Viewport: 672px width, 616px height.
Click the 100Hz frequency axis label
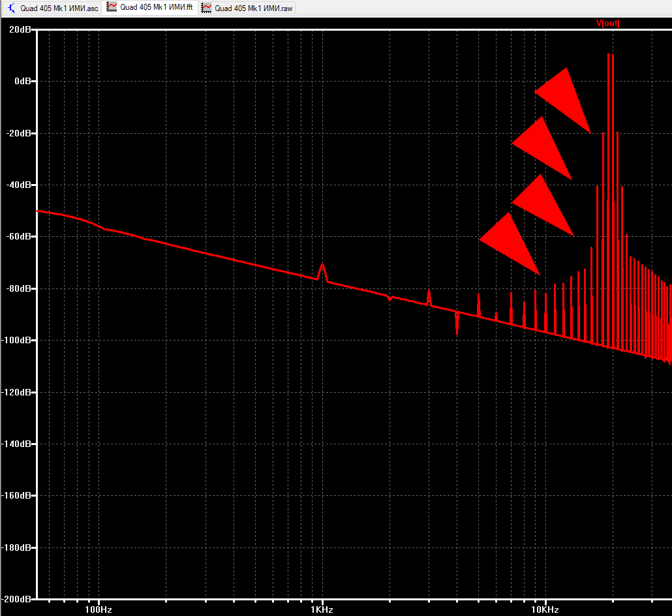(99, 609)
